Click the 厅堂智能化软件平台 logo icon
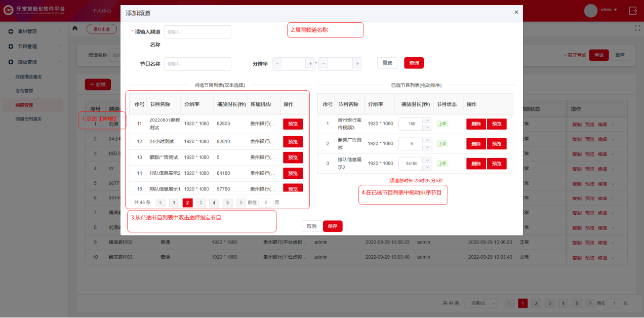 (8, 10)
